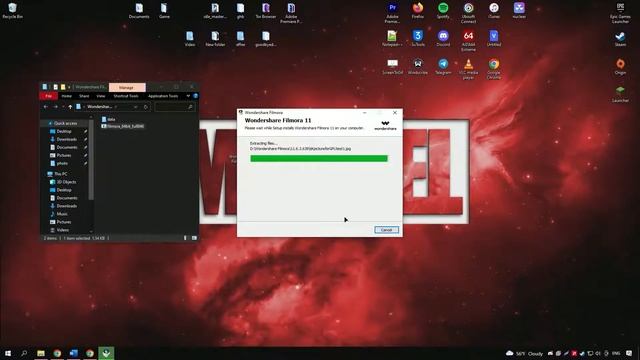Go back in the File Explorer window

[x=45, y=107]
